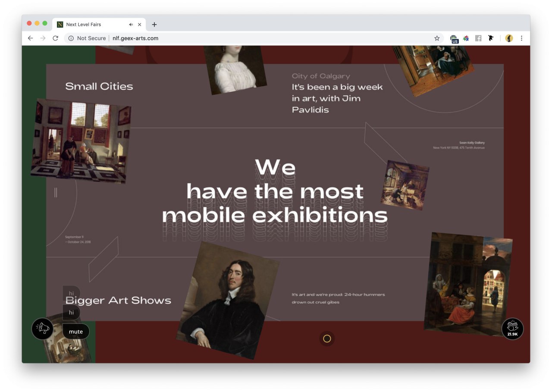Click the macOS green fullscreen button
The height and width of the screenshot is (392, 552).
[45, 23]
